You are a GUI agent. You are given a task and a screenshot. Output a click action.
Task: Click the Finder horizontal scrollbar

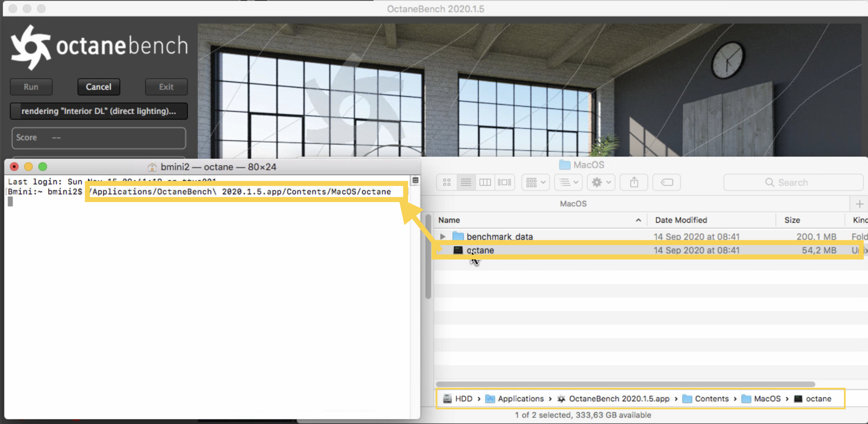click(x=626, y=384)
